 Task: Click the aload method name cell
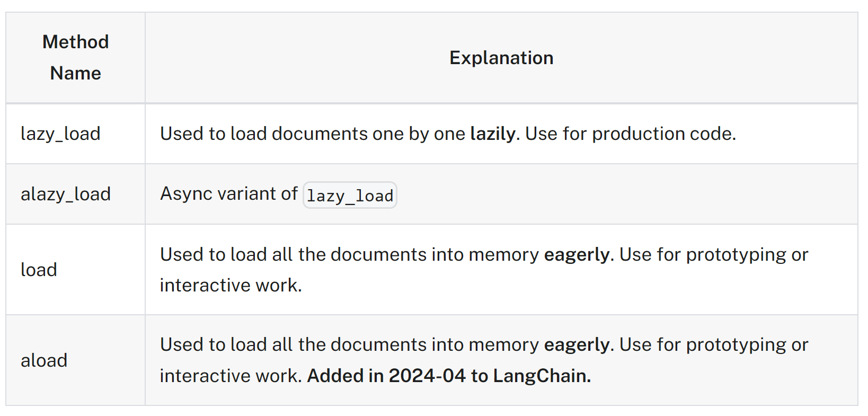click(44, 360)
